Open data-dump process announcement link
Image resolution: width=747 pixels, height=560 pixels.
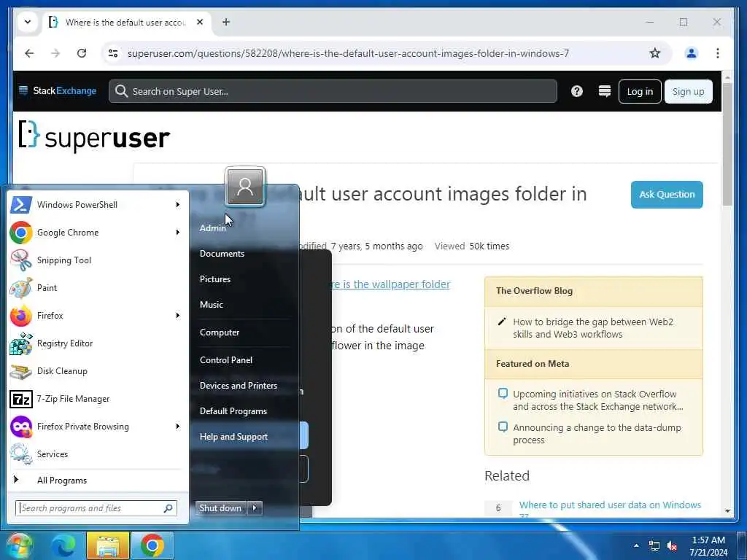(x=597, y=434)
